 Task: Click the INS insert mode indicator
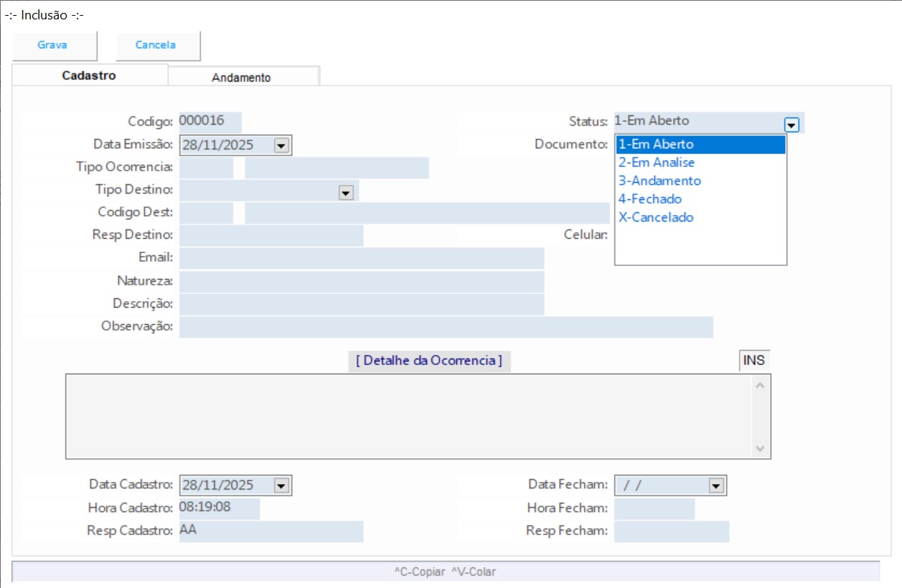pyautogui.click(x=753, y=361)
